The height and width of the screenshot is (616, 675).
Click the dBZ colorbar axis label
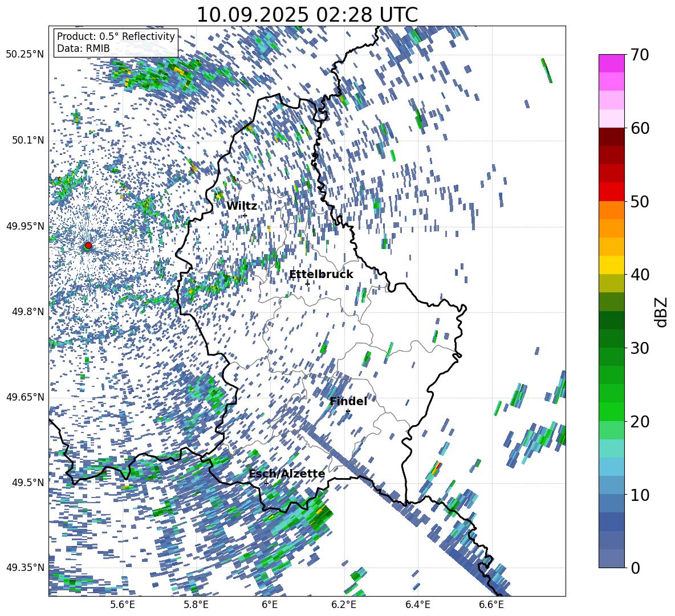click(x=662, y=312)
